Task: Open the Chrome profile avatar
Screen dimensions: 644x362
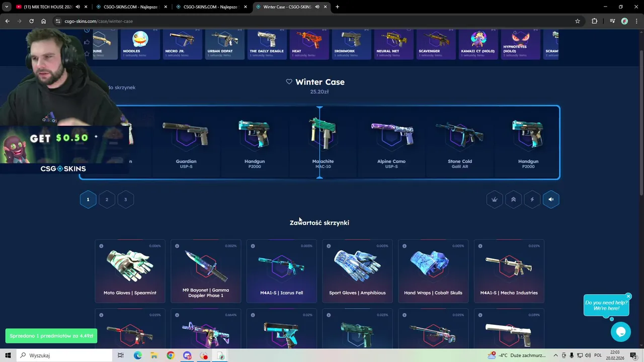Action: (624, 21)
